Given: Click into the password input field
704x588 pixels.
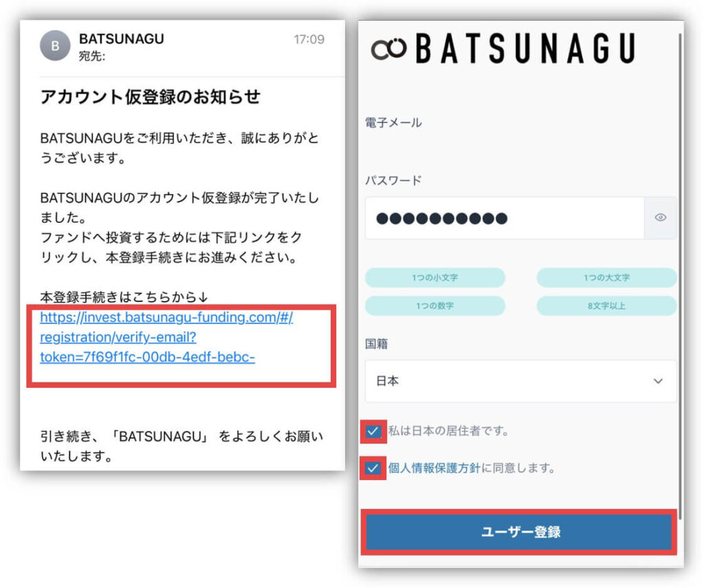Looking at the screenshot, I should [x=504, y=219].
